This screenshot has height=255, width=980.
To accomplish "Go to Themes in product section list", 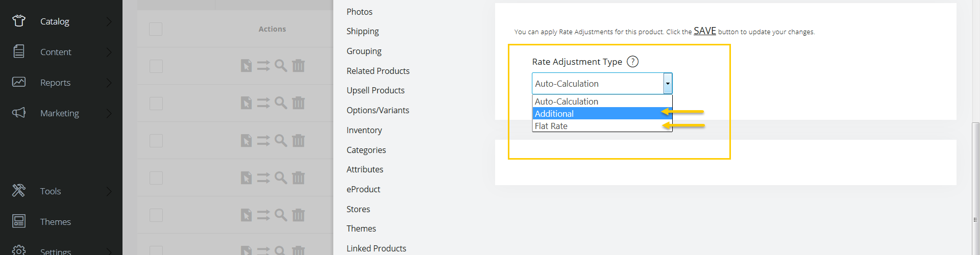I will (361, 228).
